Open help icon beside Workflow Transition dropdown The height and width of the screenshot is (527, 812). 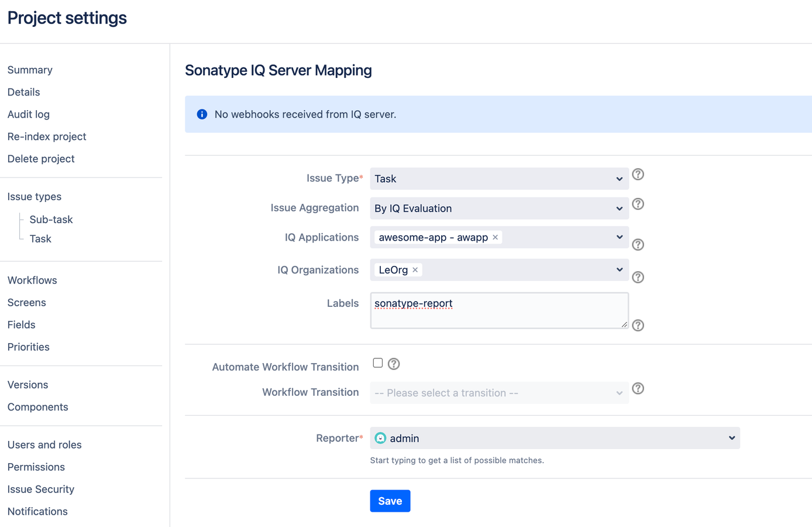(638, 388)
